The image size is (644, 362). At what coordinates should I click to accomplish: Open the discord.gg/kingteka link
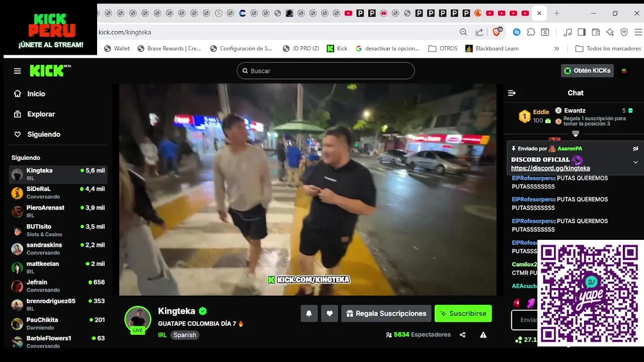(x=550, y=168)
